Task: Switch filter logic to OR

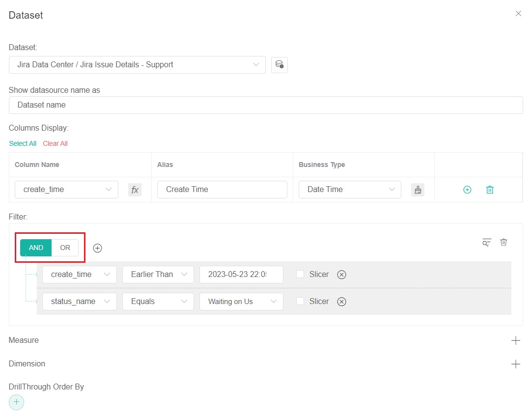Action: coord(65,248)
